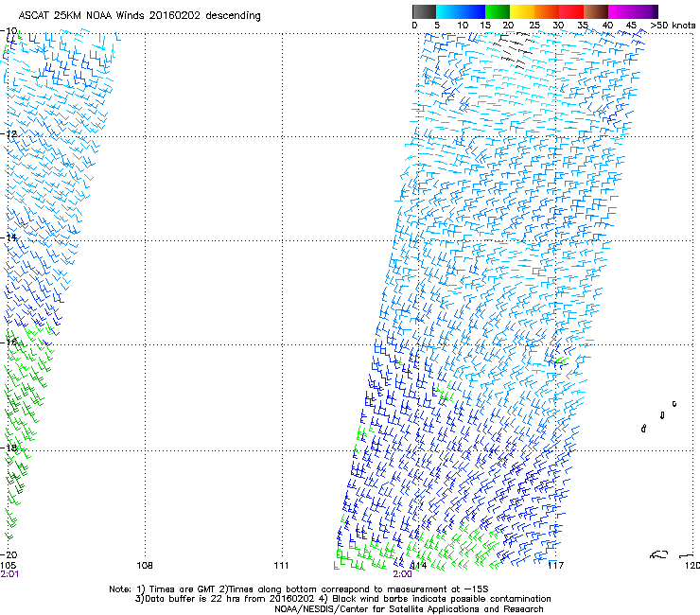Image resolution: width=700 pixels, height=615 pixels.
Task: Click the purple 2:00 time stamp
Action: click(x=402, y=574)
